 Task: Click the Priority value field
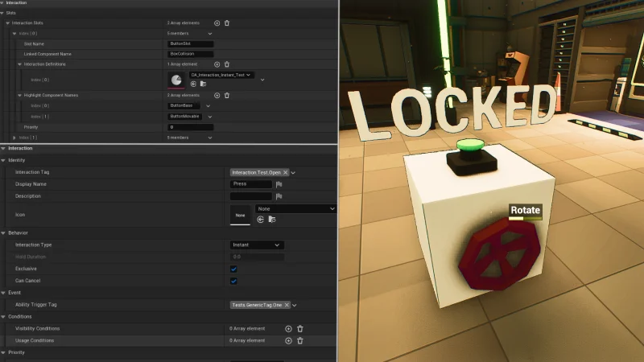(x=191, y=127)
